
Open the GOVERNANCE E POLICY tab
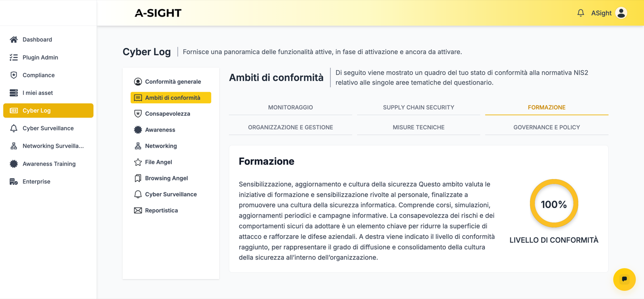point(547,127)
